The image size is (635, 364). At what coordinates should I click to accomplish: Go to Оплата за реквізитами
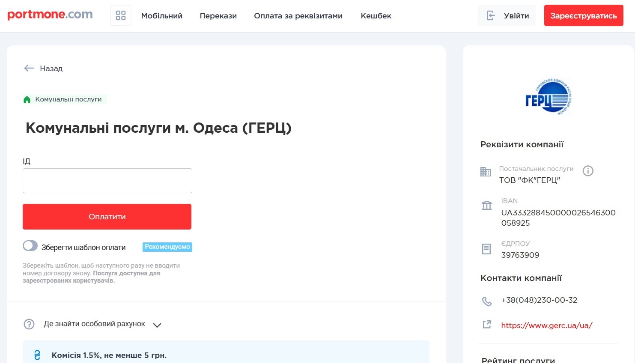(298, 16)
